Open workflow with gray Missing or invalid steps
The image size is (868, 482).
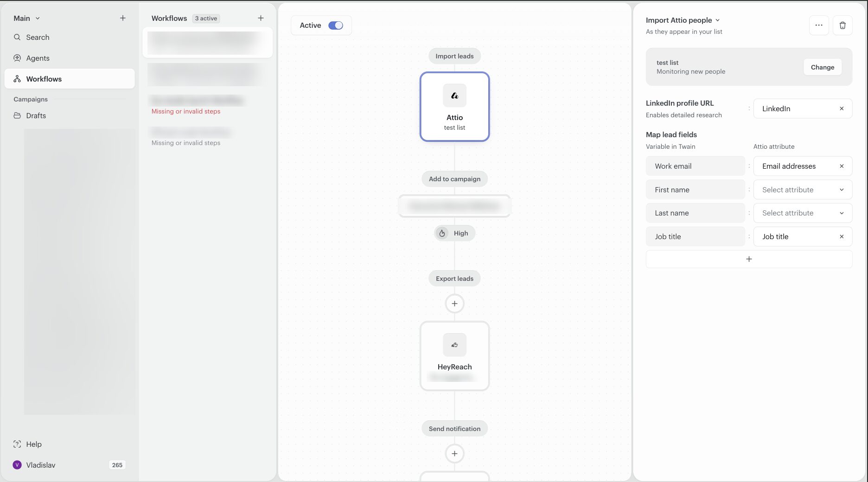tap(207, 137)
